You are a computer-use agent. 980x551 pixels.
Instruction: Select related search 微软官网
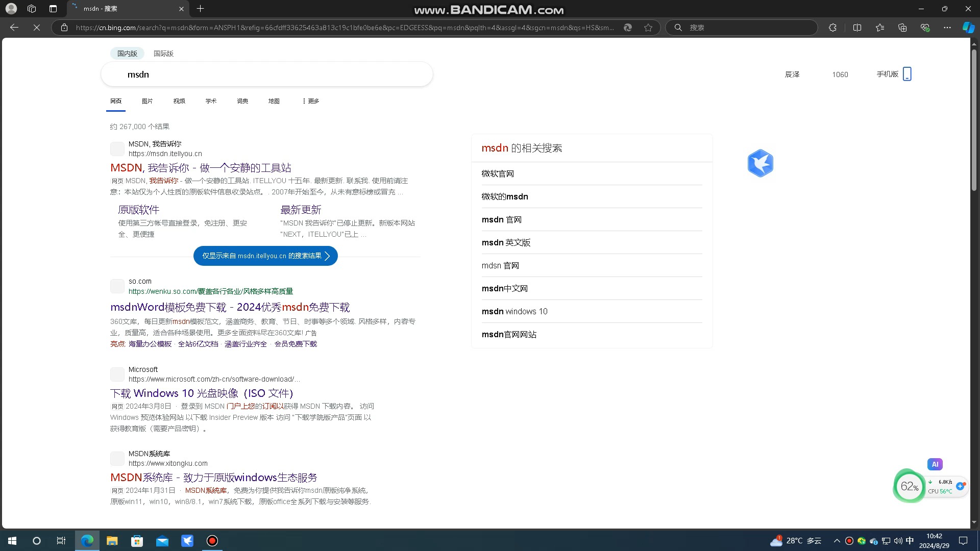click(498, 173)
